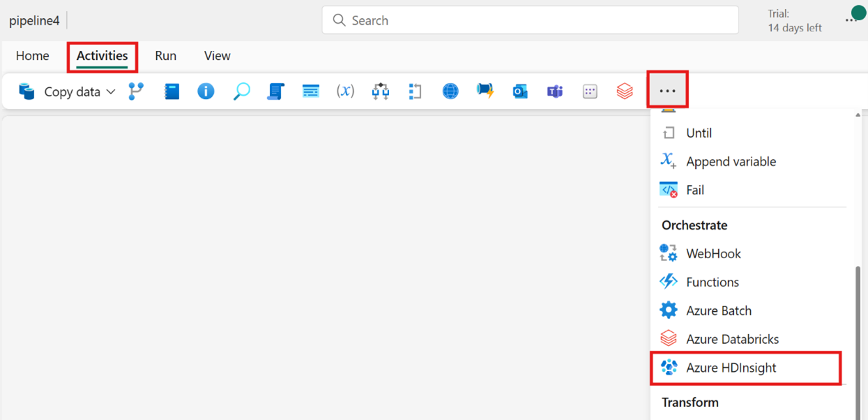The height and width of the screenshot is (420, 868).
Task: Add the Teams activity icon
Action: tap(555, 91)
